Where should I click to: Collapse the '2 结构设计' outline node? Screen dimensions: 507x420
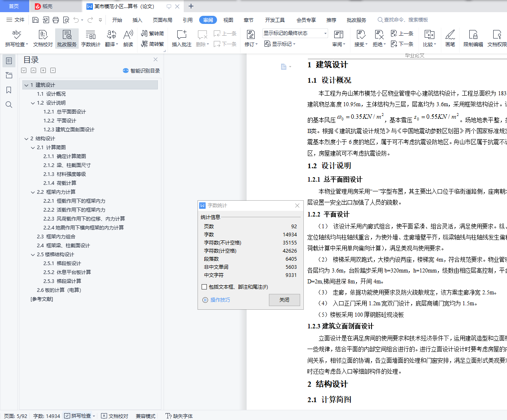point(26,139)
